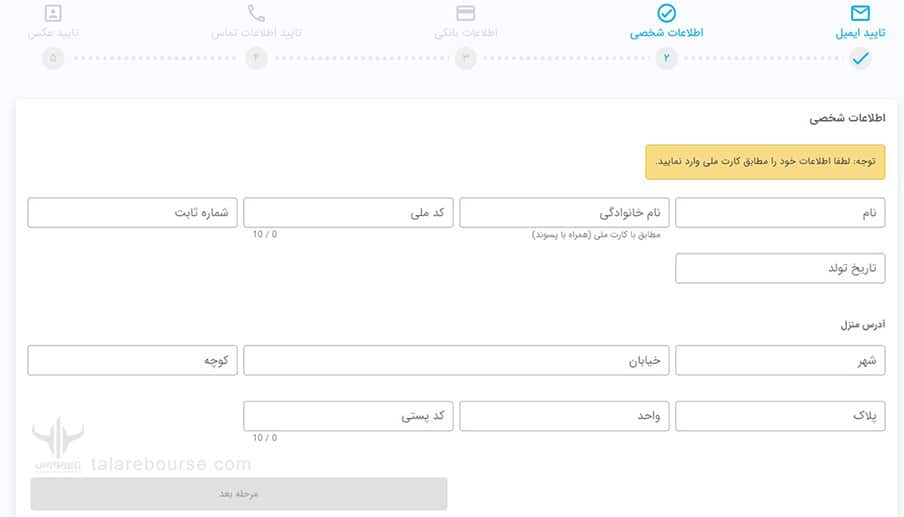Click the portrait photo icon (تایید عکس)

click(x=53, y=13)
